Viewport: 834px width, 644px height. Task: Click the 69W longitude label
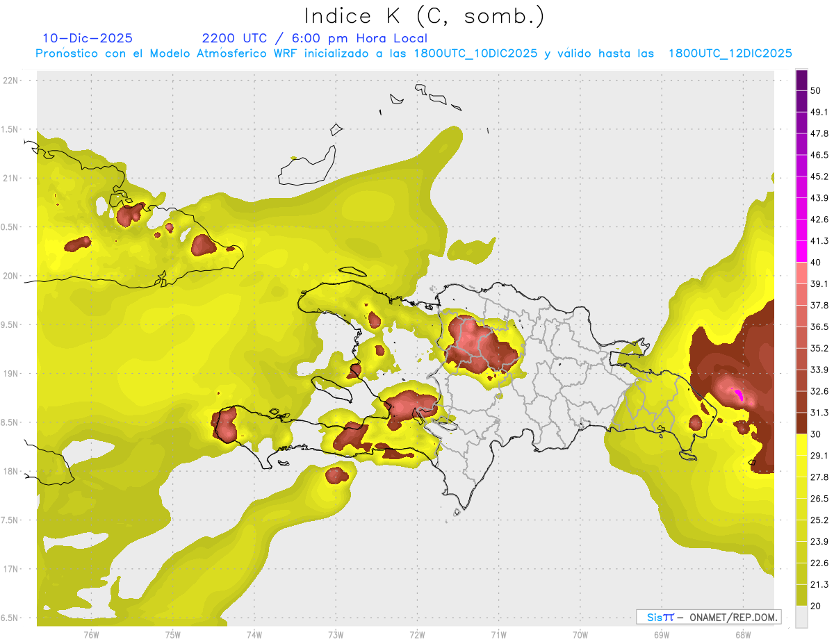click(x=662, y=635)
